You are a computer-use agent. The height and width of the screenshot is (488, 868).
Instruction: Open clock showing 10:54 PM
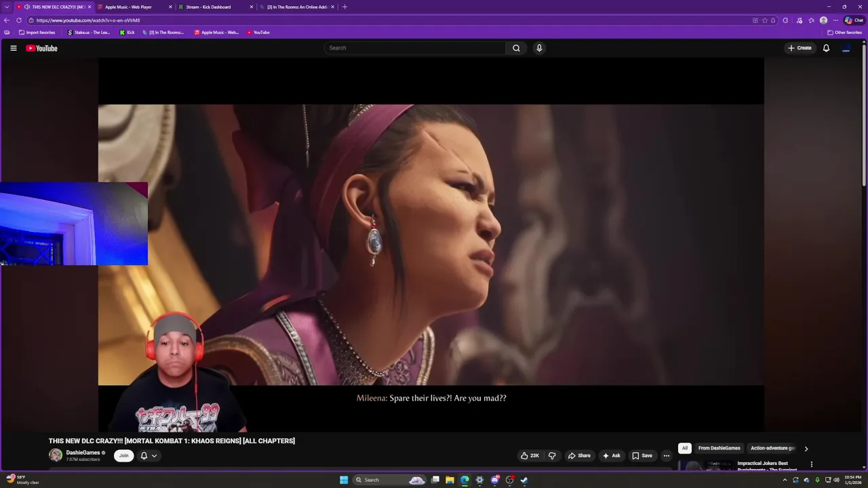coord(852,480)
